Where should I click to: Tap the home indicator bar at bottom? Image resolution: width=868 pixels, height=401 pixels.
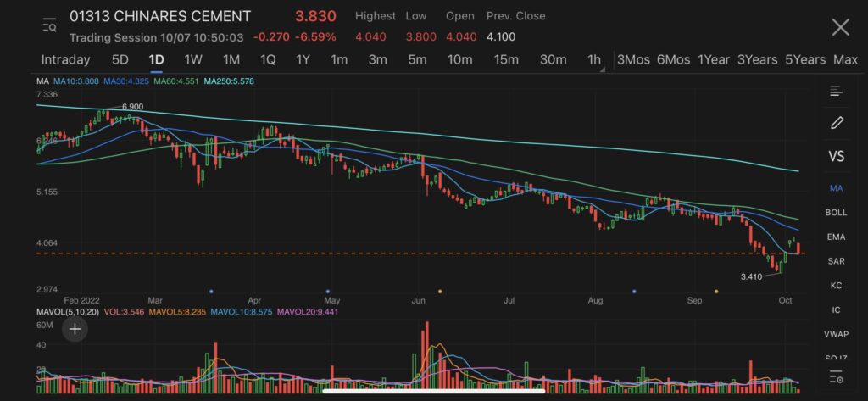click(x=434, y=391)
